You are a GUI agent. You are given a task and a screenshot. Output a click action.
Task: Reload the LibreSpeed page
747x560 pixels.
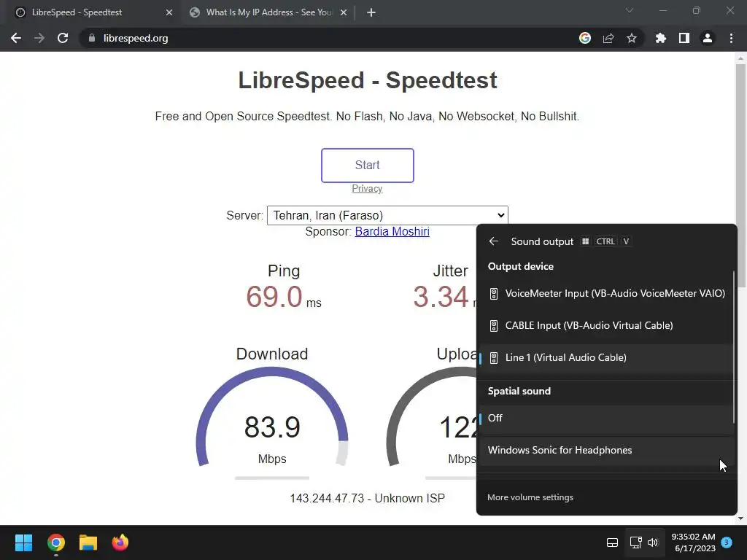click(x=63, y=38)
